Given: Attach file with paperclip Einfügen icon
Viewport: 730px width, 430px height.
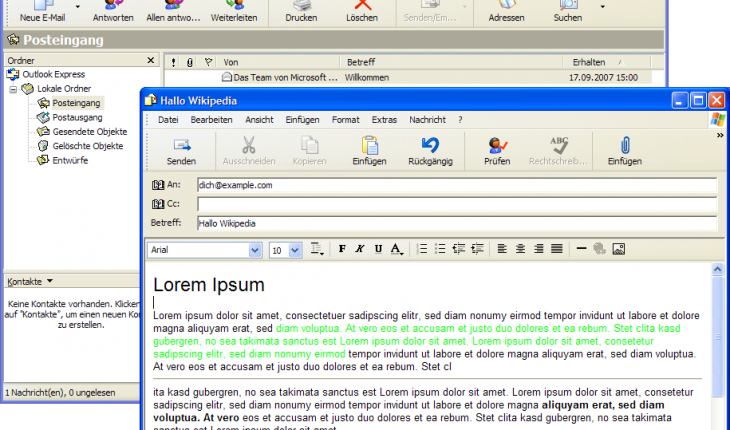Looking at the screenshot, I should pos(625,145).
